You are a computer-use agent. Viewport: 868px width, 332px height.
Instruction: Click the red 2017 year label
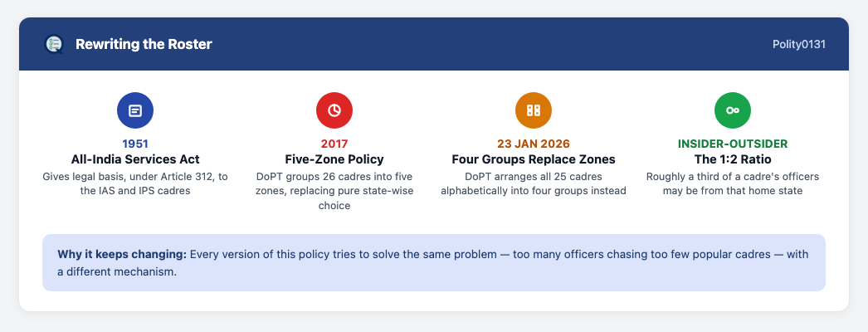pos(334,144)
